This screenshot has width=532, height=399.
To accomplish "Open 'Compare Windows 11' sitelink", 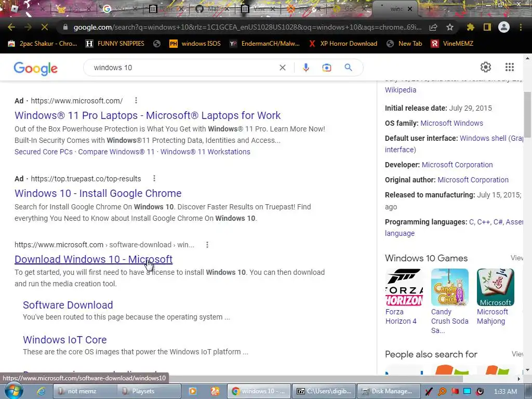I will (116, 152).
